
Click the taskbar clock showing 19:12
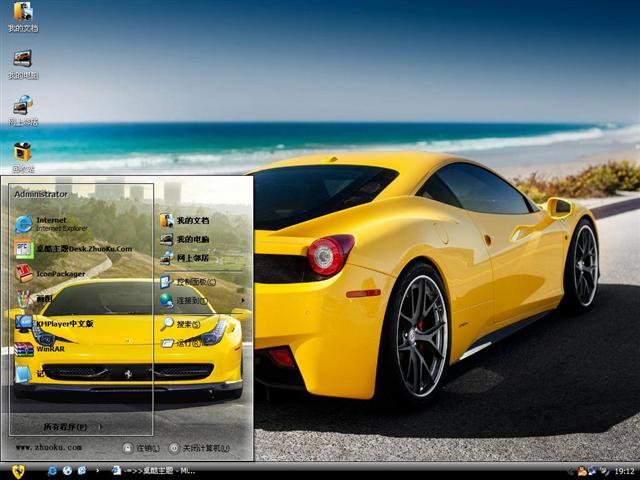[x=624, y=470]
